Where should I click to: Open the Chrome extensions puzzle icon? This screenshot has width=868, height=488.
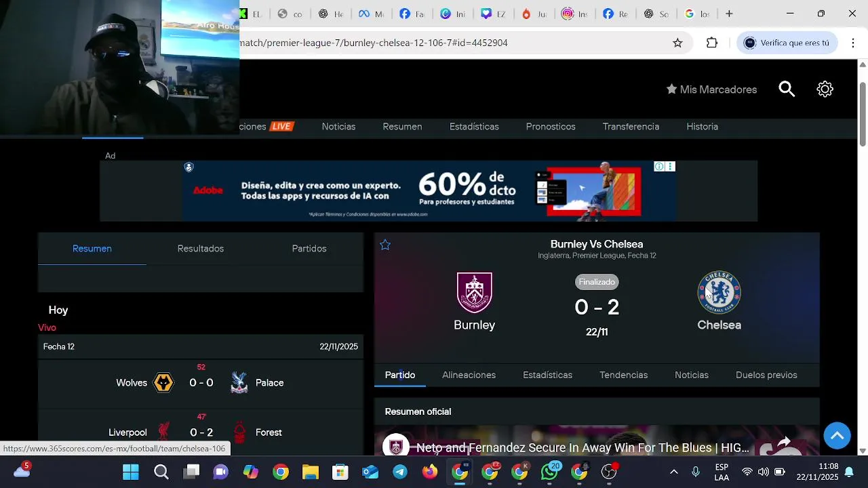pyautogui.click(x=711, y=43)
